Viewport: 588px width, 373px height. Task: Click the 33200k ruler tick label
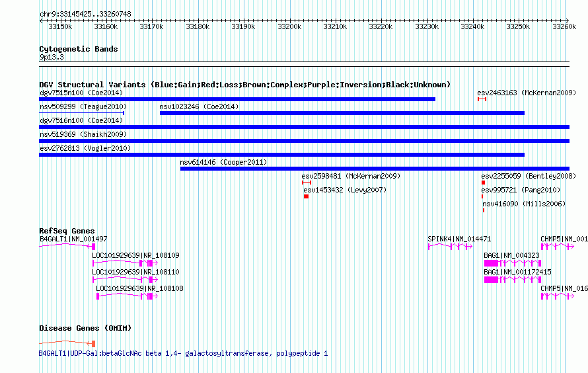[289, 26]
